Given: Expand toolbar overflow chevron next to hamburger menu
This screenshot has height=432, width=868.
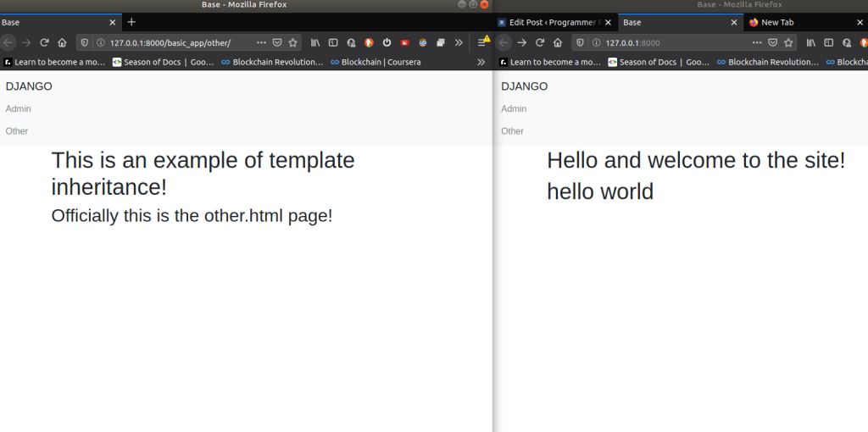Looking at the screenshot, I should (459, 42).
